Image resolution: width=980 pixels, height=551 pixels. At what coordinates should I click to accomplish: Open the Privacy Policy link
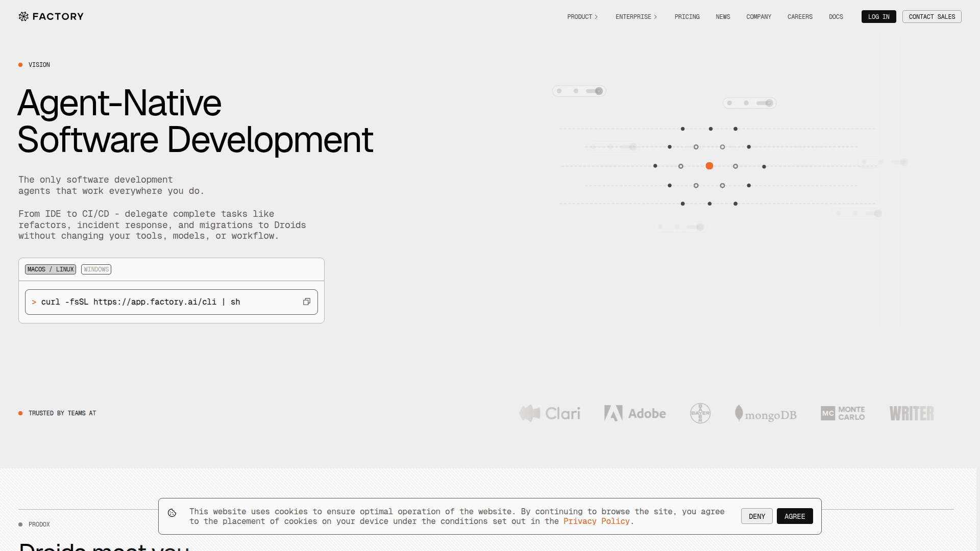point(596,521)
